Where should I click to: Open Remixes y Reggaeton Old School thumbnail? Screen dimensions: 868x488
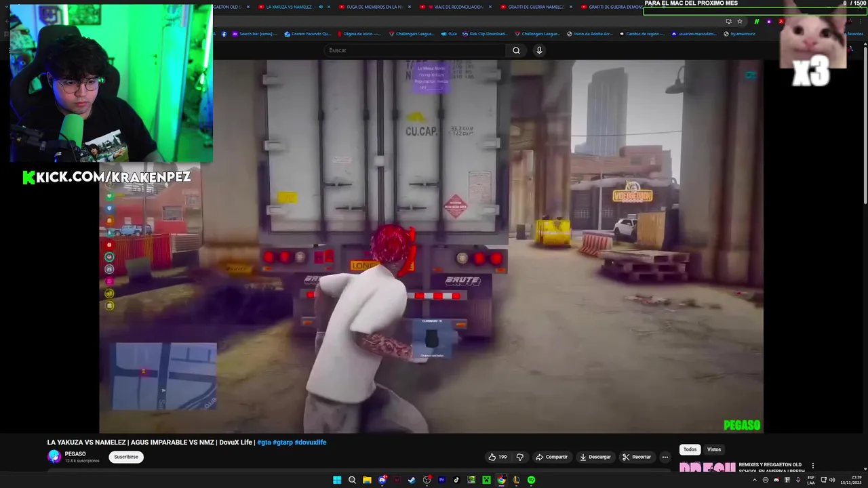point(707,467)
